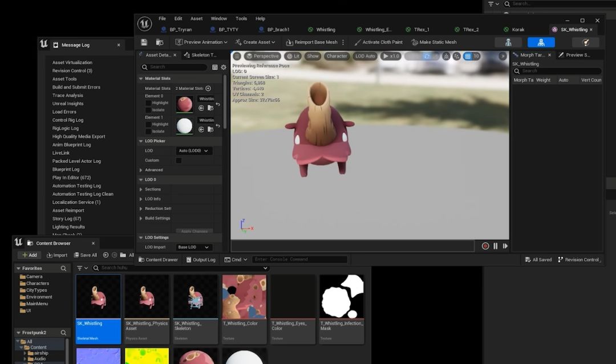The height and width of the screenshot is (364, 616).
Task: Open the Asset menu
Action: 196,18
